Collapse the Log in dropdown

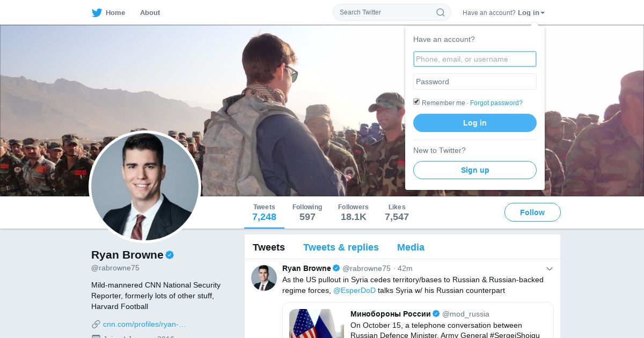[531, 13]
